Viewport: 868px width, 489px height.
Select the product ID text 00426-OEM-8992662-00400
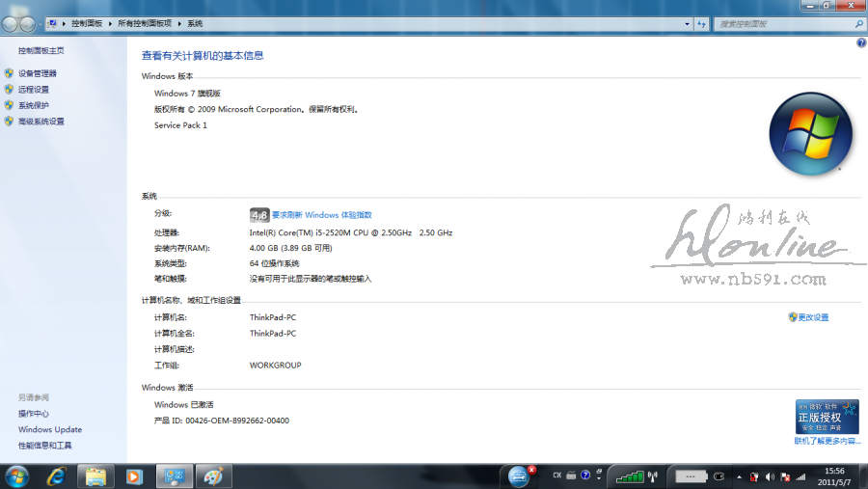tap(237, 421)
